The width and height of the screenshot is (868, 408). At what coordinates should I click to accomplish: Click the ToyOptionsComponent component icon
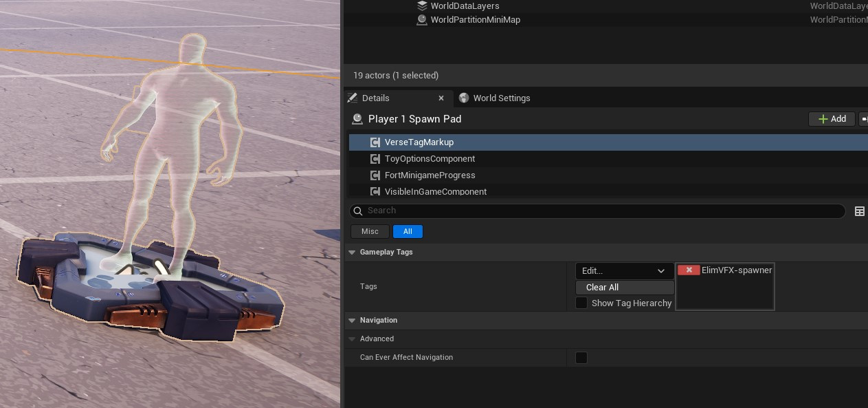[x=375, y=159]
